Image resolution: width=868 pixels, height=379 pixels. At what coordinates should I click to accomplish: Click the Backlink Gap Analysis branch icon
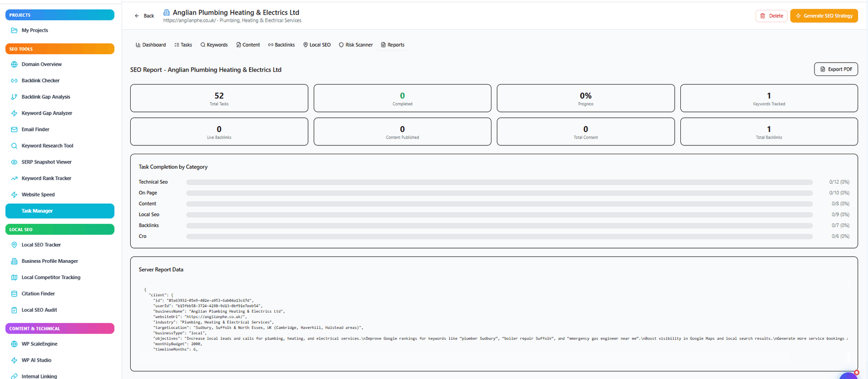coord(14,97)
